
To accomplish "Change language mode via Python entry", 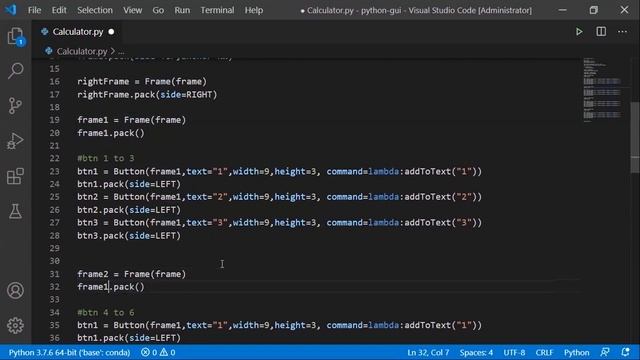I will point(576,352).
